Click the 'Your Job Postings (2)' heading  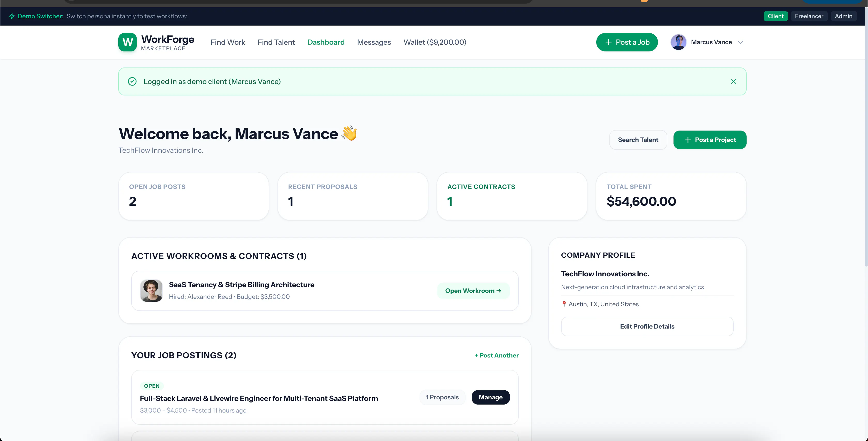184,355
